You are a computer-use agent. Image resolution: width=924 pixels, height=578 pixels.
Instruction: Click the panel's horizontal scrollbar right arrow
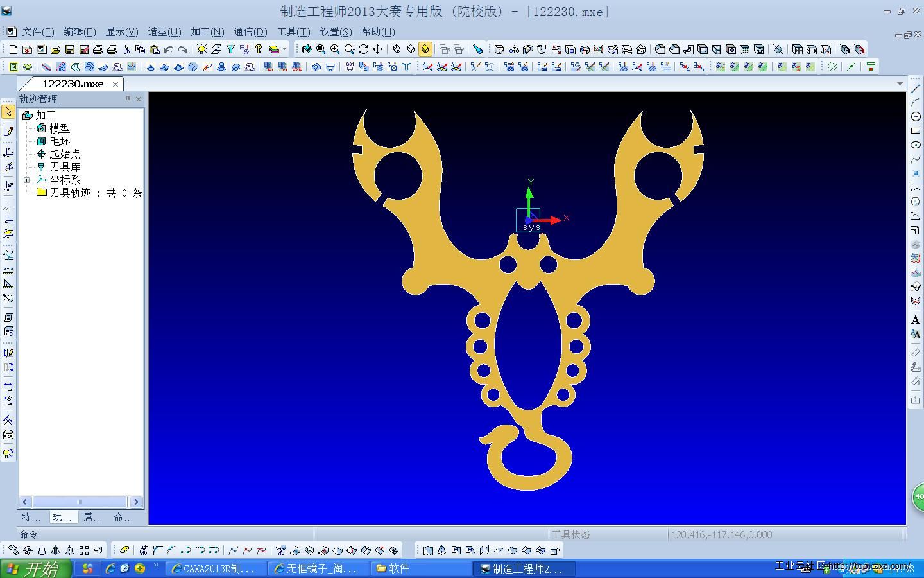[x=136, y=502]
